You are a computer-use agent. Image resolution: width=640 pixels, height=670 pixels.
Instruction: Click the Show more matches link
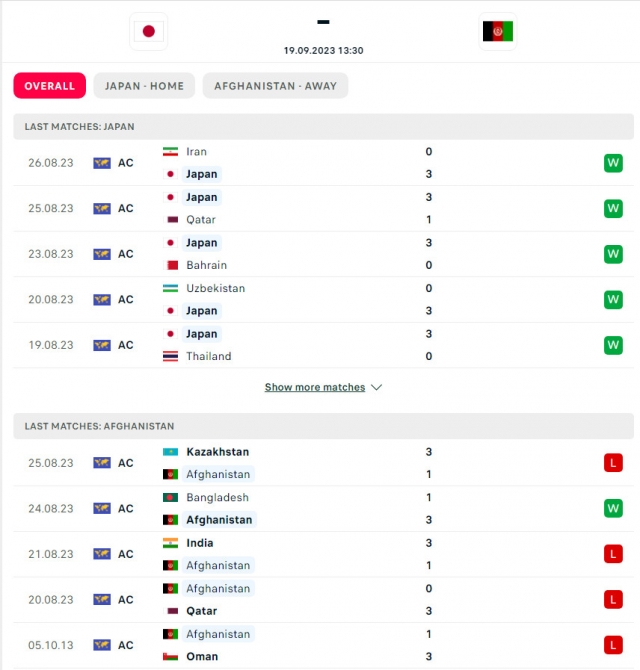pyautogui.click(x=315, y=387)
